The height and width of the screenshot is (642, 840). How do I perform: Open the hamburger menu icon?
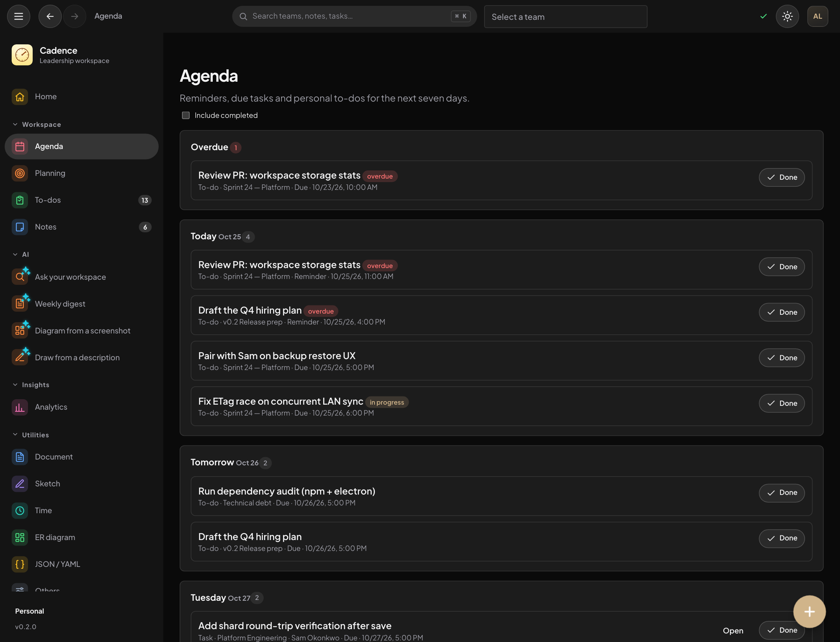[x=19, y=16]
